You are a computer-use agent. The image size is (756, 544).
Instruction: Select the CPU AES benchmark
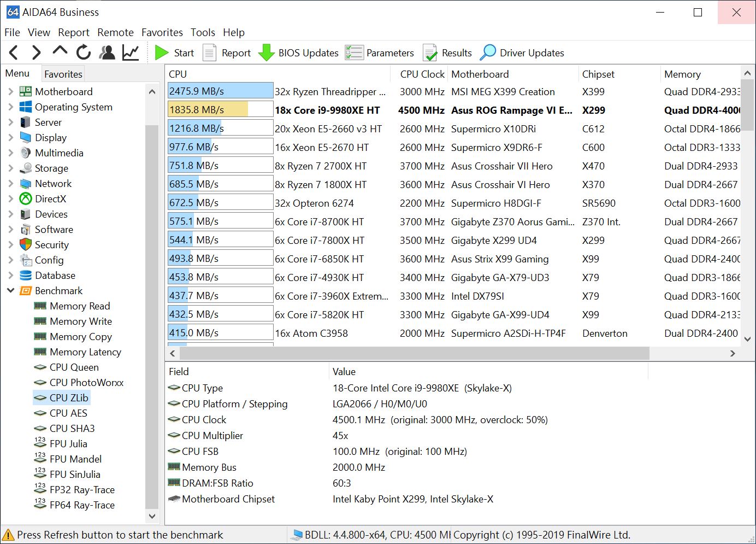pyautogui.click(x=68, y=413)
